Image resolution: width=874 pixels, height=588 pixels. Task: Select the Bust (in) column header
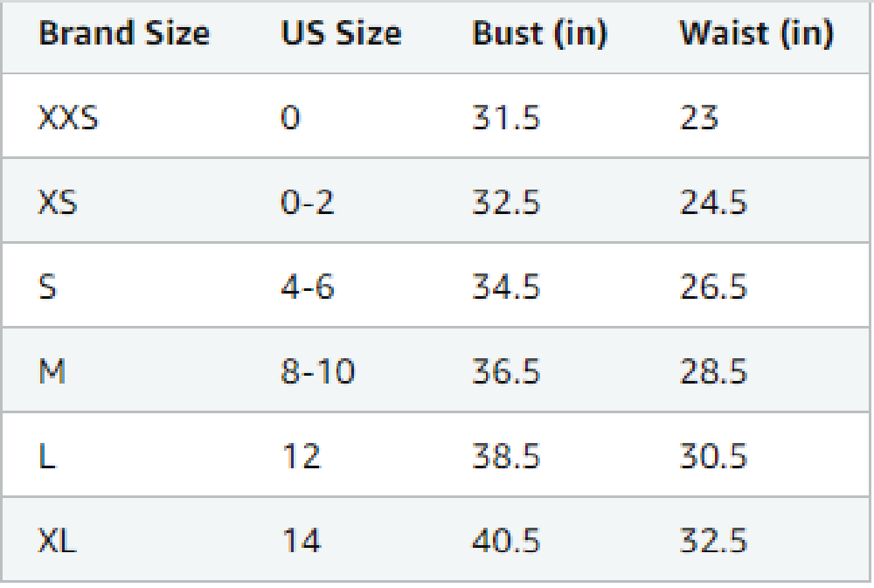tap(539, 34)
